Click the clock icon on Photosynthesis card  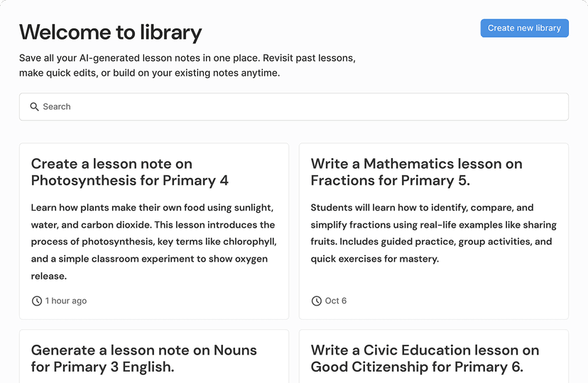pos(37,301)
